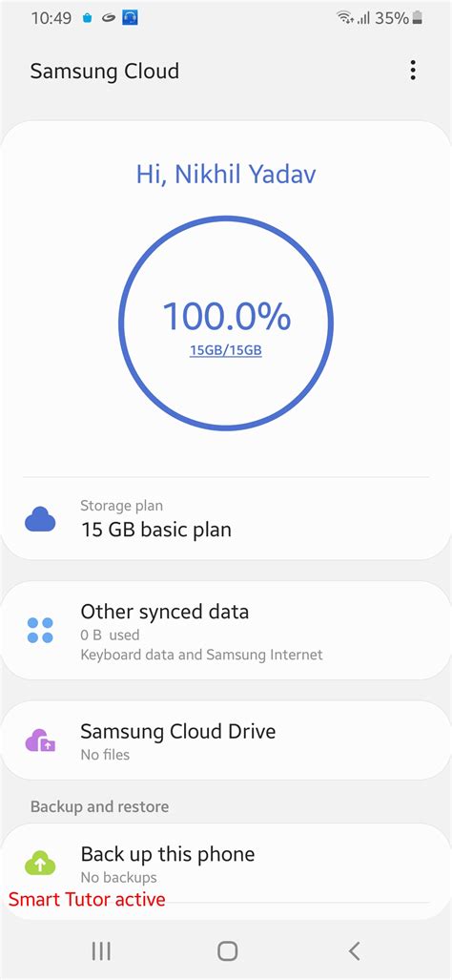The height and width of the screenshot is (980, 452).
Task: Tap the four-dot Other synced data icon
Action: (40, 630)
